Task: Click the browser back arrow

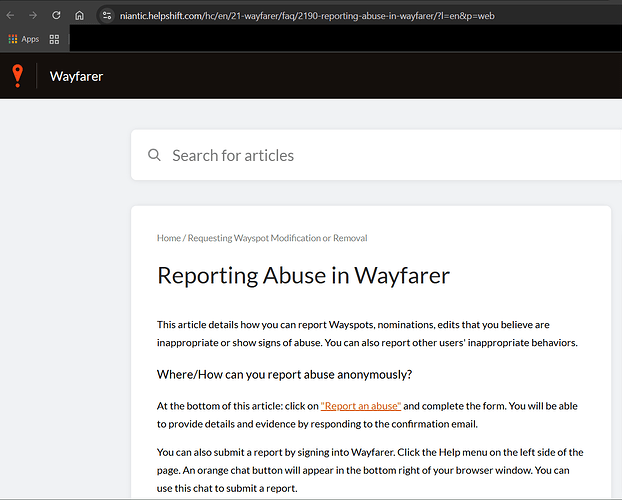Action: pos(10,15)
